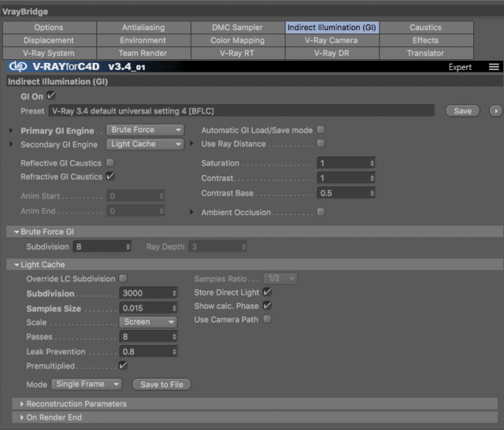Image resolution: width=504 pixels, height=430 pixels.
Task: Collapse the Brute Force GI section
Action: tap(17, 232)
